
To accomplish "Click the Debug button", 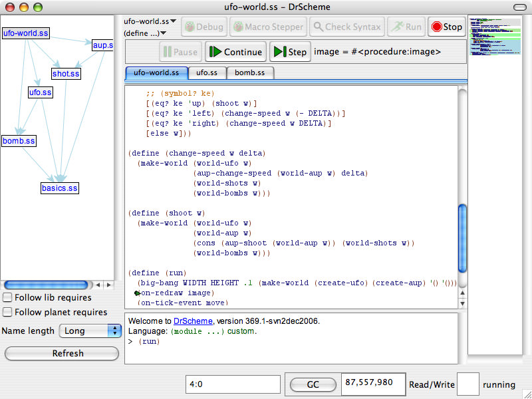I will 203,27.
